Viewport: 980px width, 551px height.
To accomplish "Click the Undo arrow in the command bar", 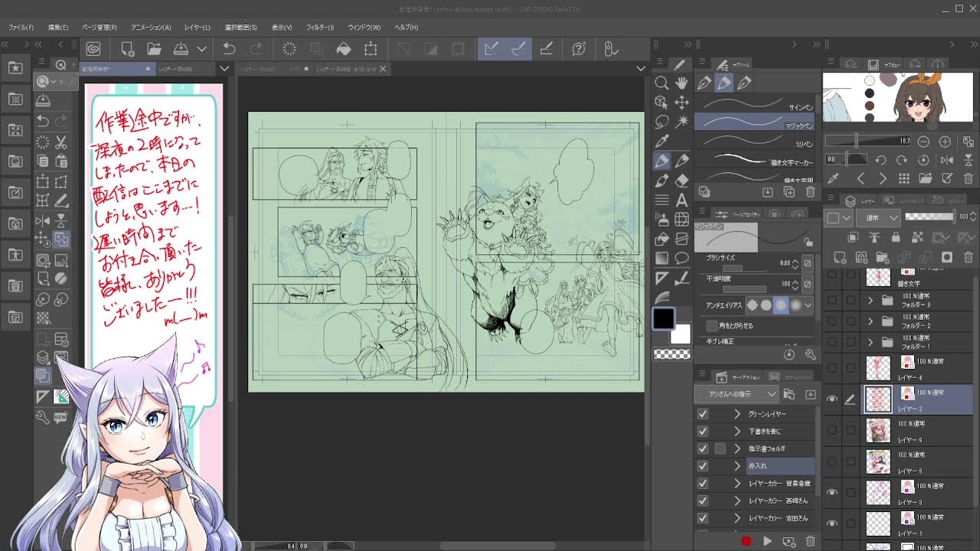I will point(229,49).
